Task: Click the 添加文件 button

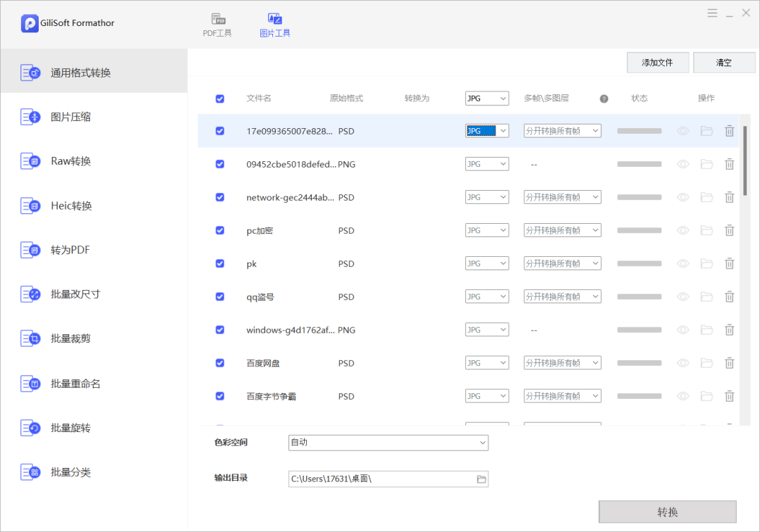Action: pos(657,63)
